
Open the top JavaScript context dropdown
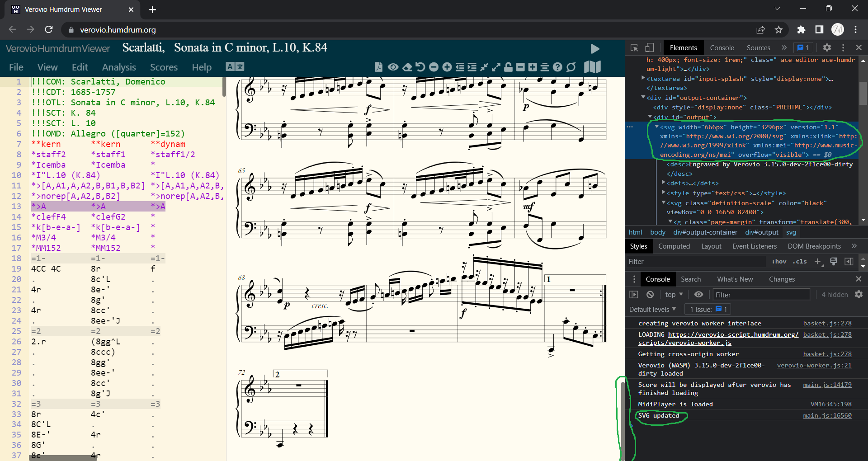coord(674,295)
